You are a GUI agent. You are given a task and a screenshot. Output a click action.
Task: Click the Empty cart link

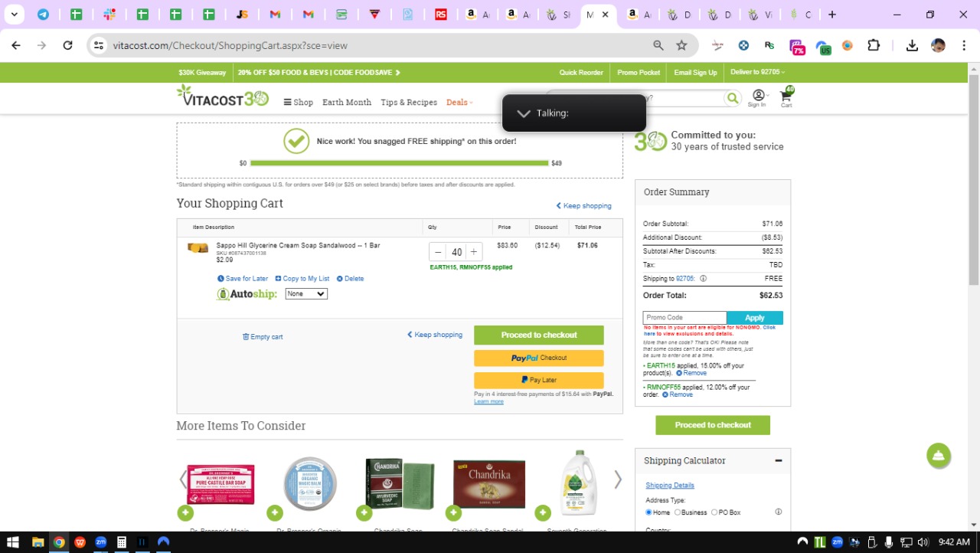263,337
